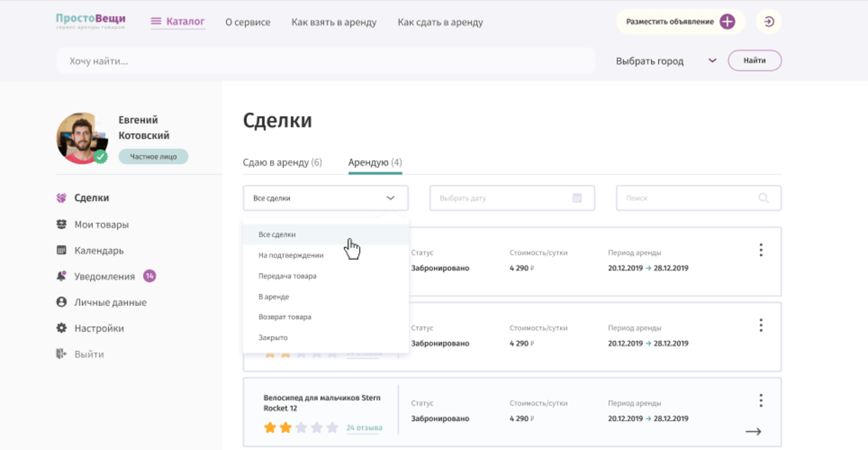
Task: Collapse the Все сделки filter dropdown
Action: click(391, 198)
